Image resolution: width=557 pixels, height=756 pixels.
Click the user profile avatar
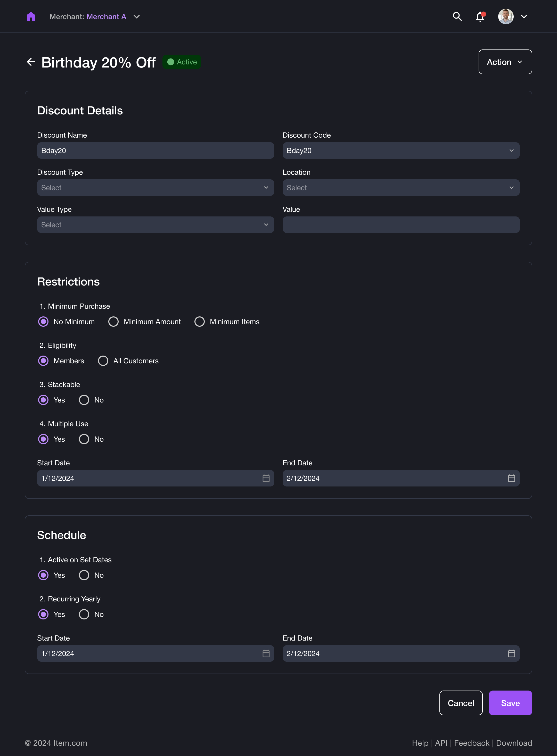[x=505, y=16]
